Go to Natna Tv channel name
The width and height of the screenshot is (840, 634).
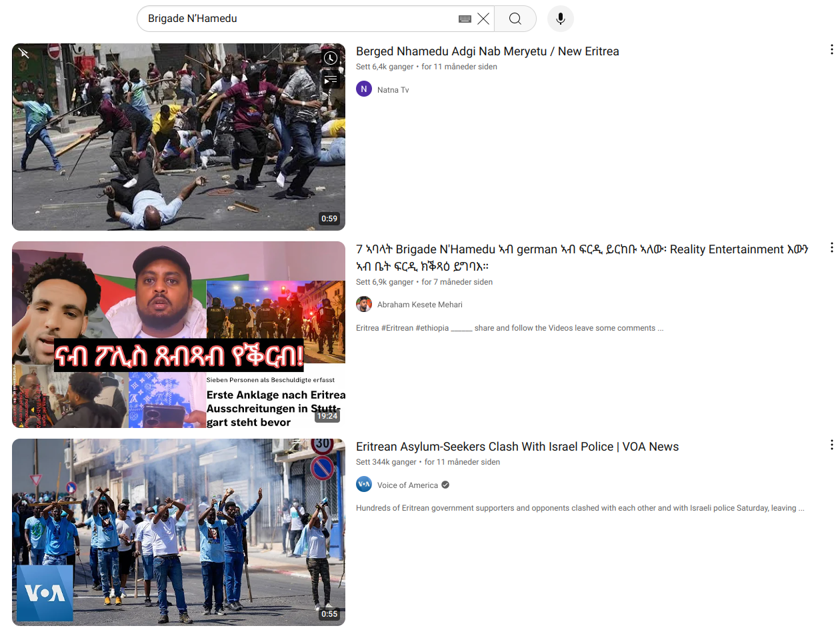[393, 90]
